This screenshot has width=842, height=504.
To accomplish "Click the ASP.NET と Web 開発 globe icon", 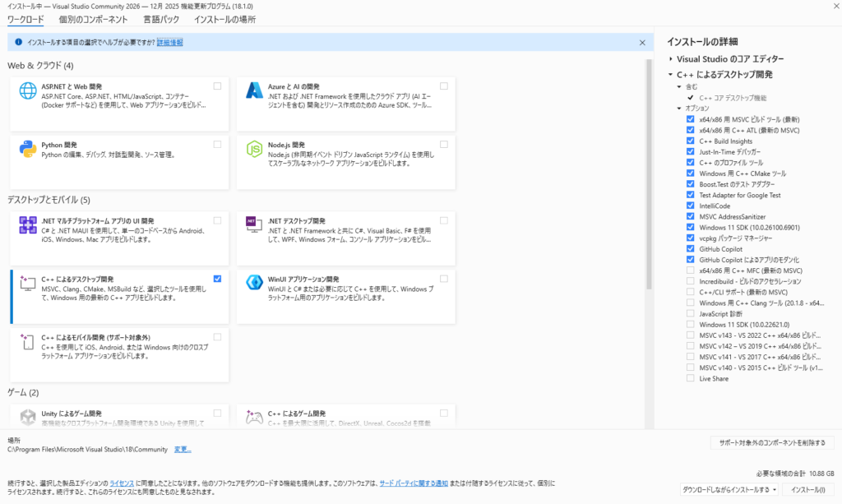I will point(28,91).
